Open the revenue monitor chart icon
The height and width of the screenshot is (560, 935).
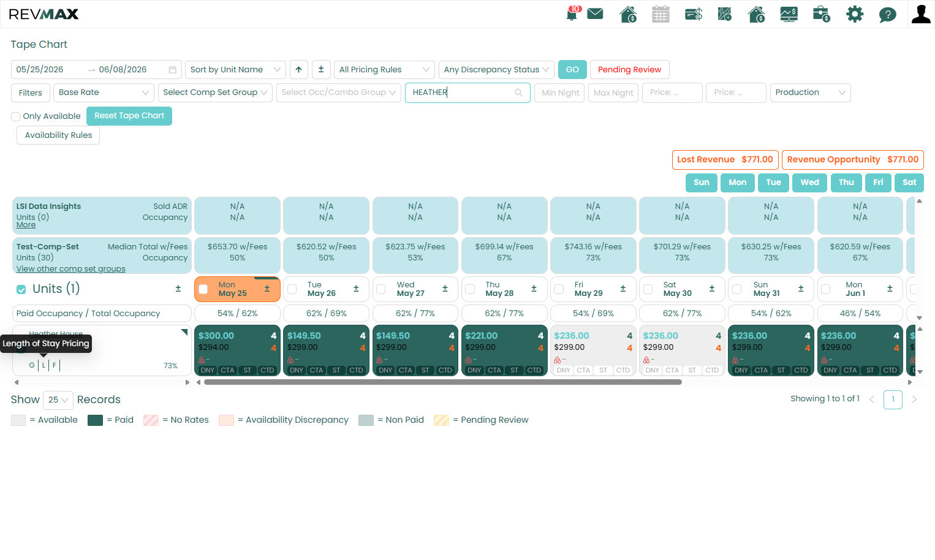point(789,14)
